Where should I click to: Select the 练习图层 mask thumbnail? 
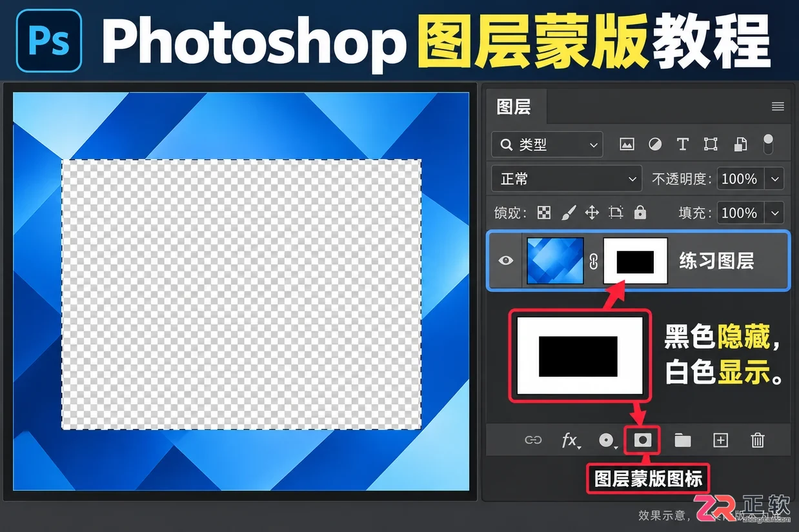click(636, 261)
